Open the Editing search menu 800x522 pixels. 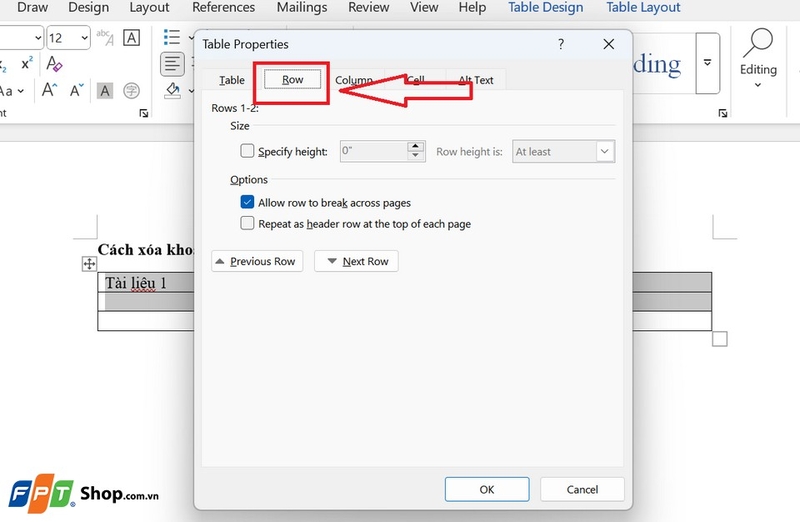(x=758, y=57)
